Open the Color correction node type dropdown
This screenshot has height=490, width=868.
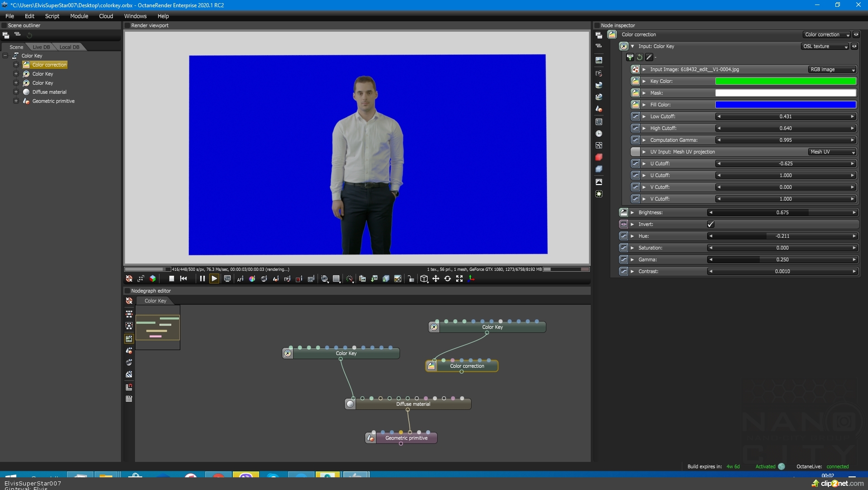click(827, 34)
